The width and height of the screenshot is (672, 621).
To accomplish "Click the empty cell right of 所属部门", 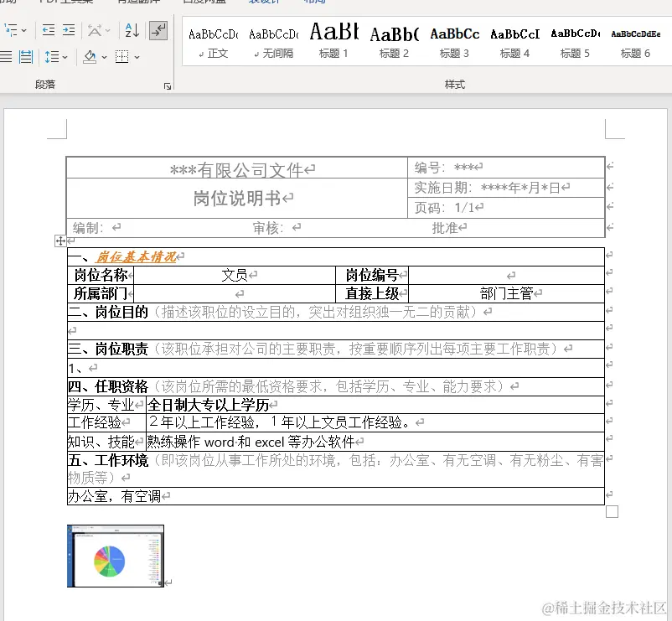I will (235, 293).
